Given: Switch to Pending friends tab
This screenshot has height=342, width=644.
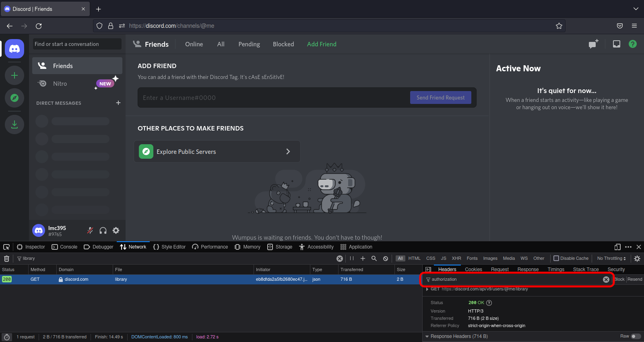Looking at the screenshot, I should pyautogui.click(x=249, y=44).
